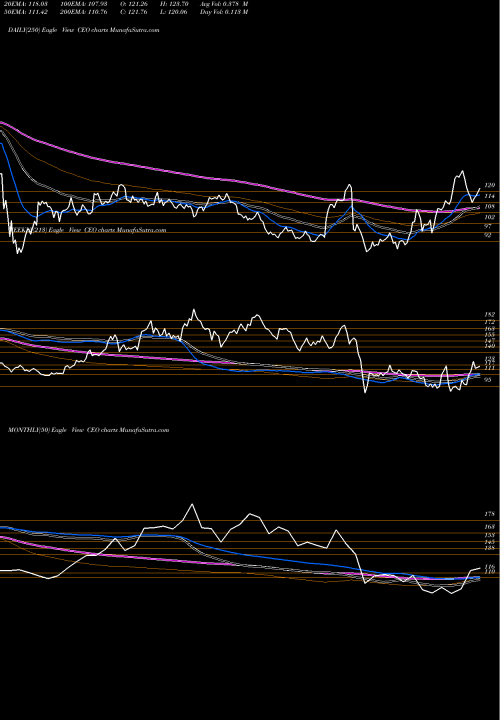Click the high price 'H:' value
This screenshot has height=720, width=500.
click(175, 4)
